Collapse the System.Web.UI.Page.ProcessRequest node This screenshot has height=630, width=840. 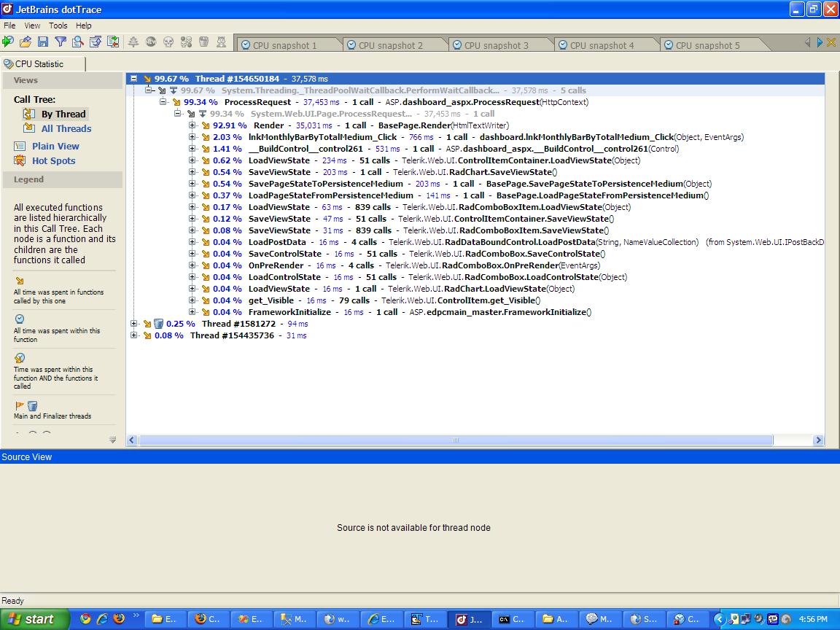[x=177, y=114]
